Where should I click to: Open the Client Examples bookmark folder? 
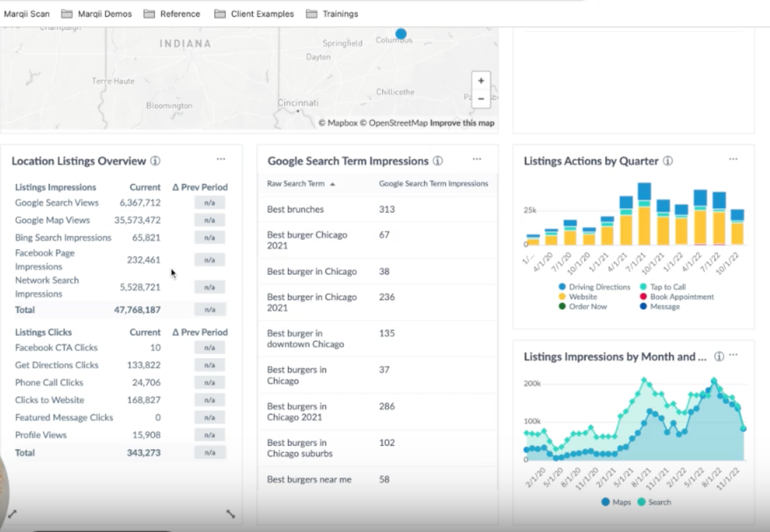(254, 14)
